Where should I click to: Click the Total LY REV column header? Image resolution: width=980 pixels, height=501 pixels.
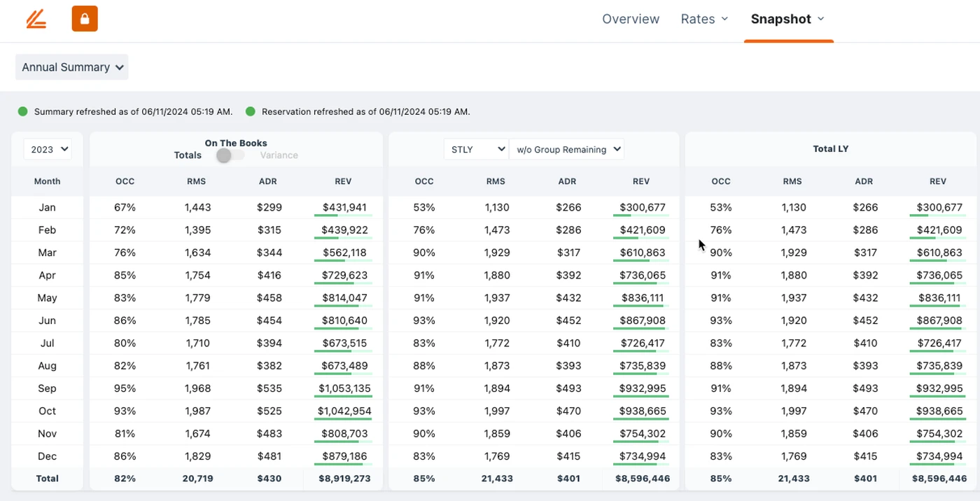[x=937, y=181]
